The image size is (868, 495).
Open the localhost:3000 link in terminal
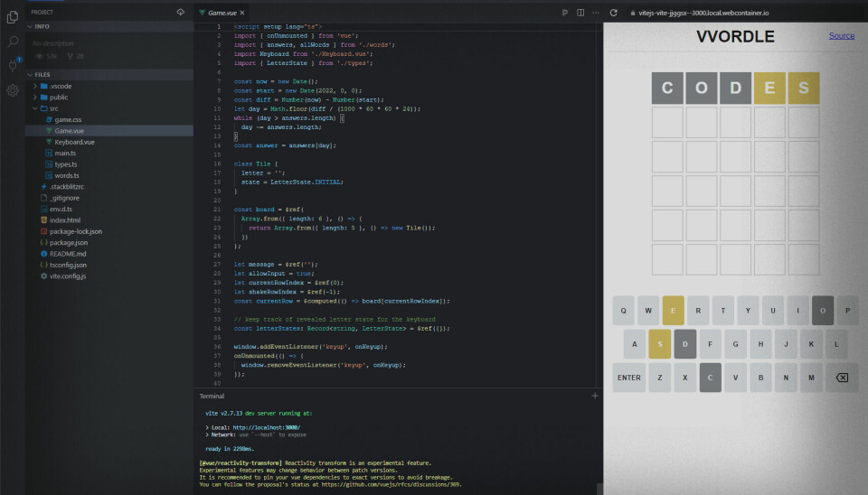click(266, 427)
